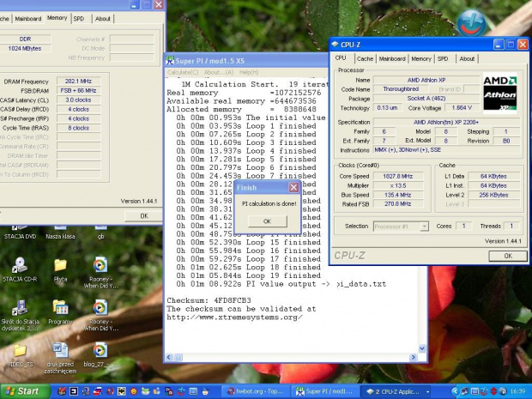Image resolution: width=532 pixels, height=399 pixels.
Task: Click OK in the Finish dialog
Action: [268, 221]
